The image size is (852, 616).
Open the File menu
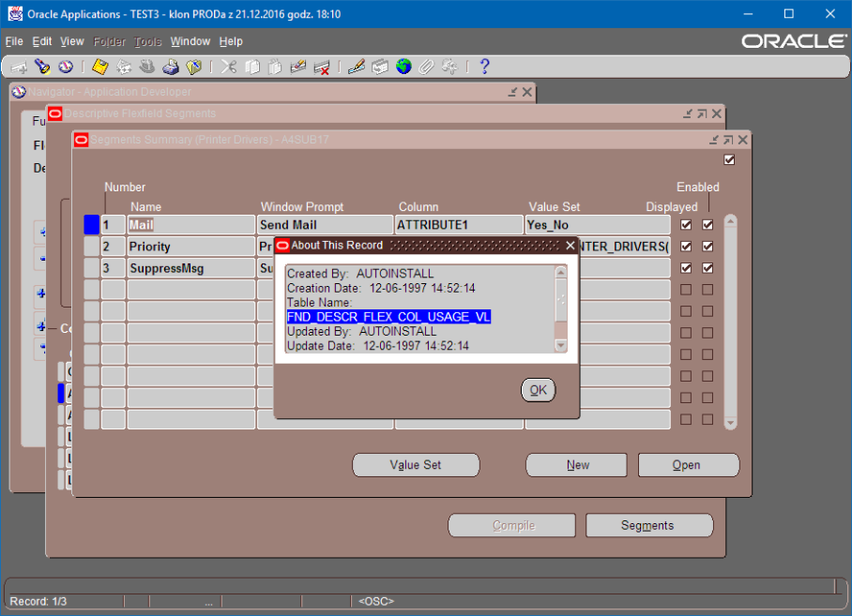coord(14,41)
